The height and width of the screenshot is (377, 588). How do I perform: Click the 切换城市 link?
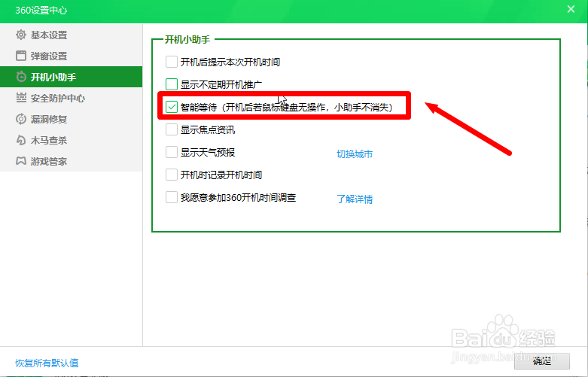click(x=355, y=154)
